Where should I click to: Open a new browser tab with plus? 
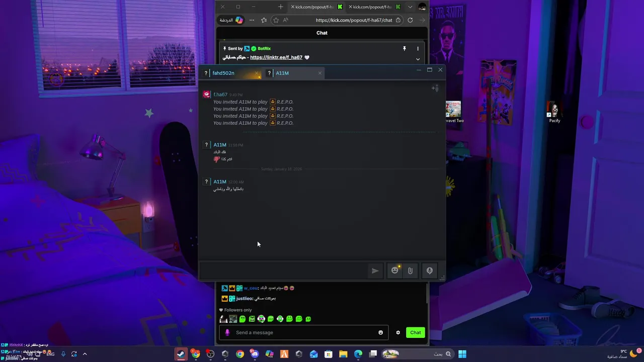(x=281, y=7)
